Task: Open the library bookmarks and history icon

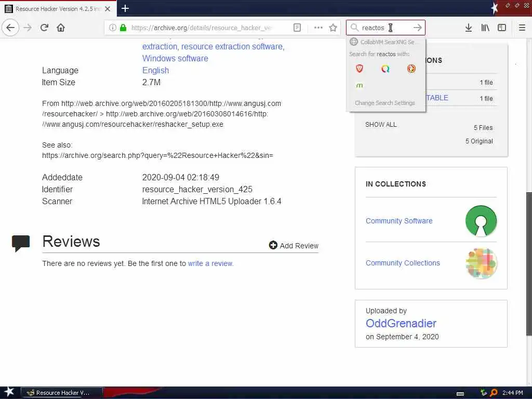Action: point(485,28)
